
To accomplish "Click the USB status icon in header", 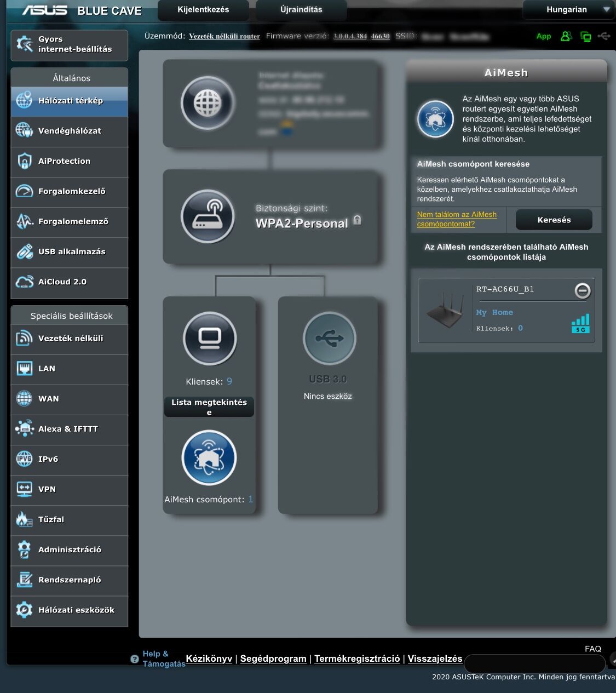I will pos(605,36).
